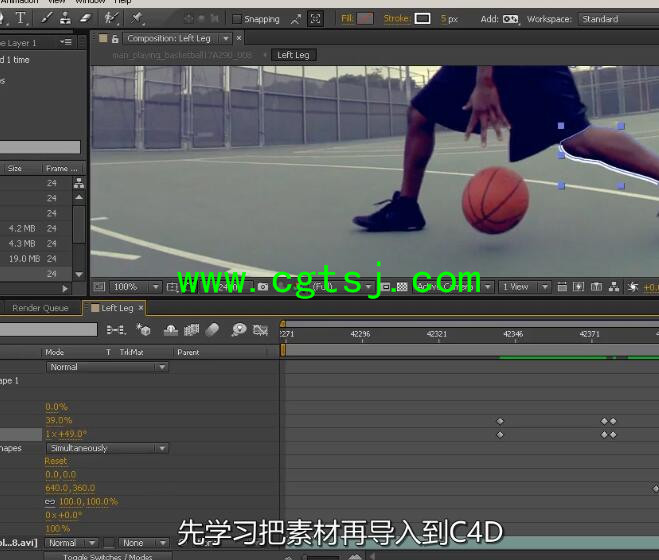Open the Simultaneously trim paths dropdown

[107, 448]
